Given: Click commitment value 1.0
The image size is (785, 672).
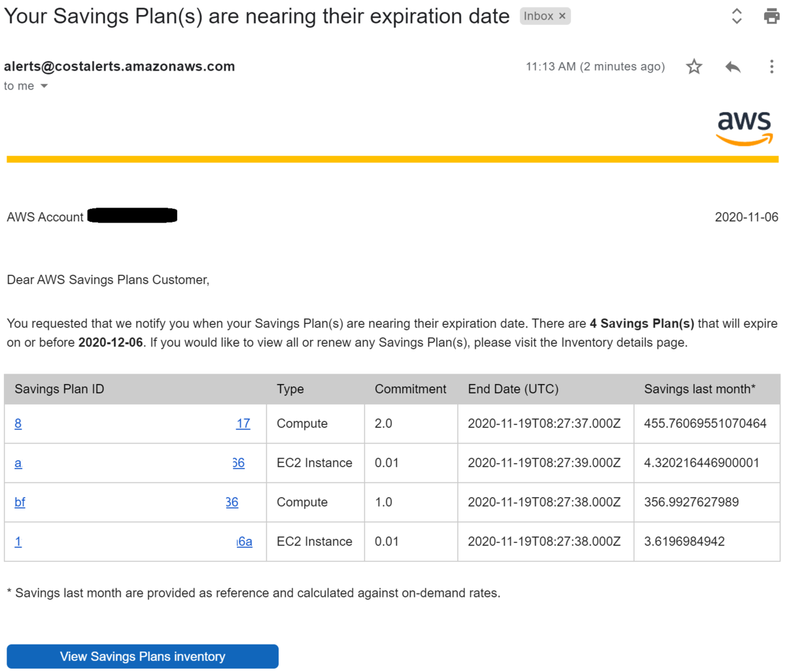Looking at the screenshot, I should point(383,502).
